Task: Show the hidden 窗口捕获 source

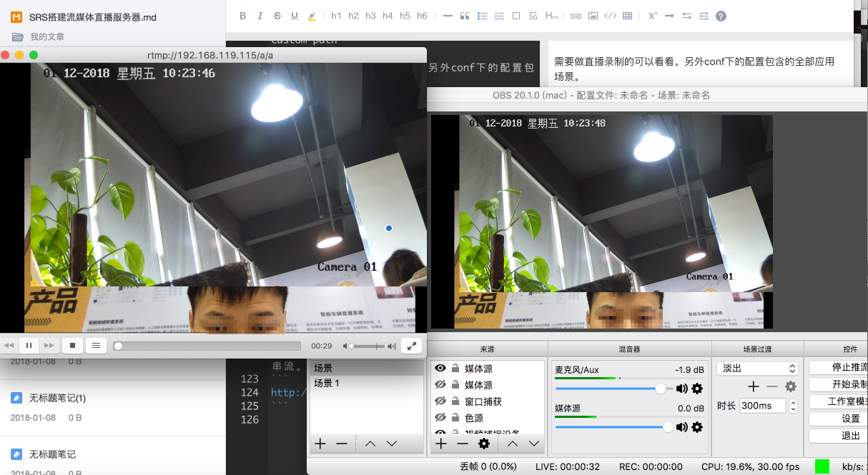Action: [440, 401]
